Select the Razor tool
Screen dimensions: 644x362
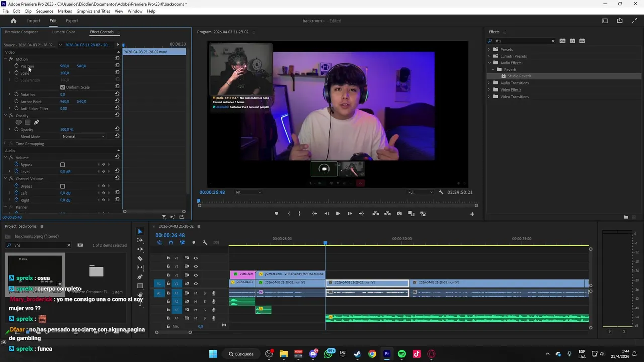(x=140, y=258)
